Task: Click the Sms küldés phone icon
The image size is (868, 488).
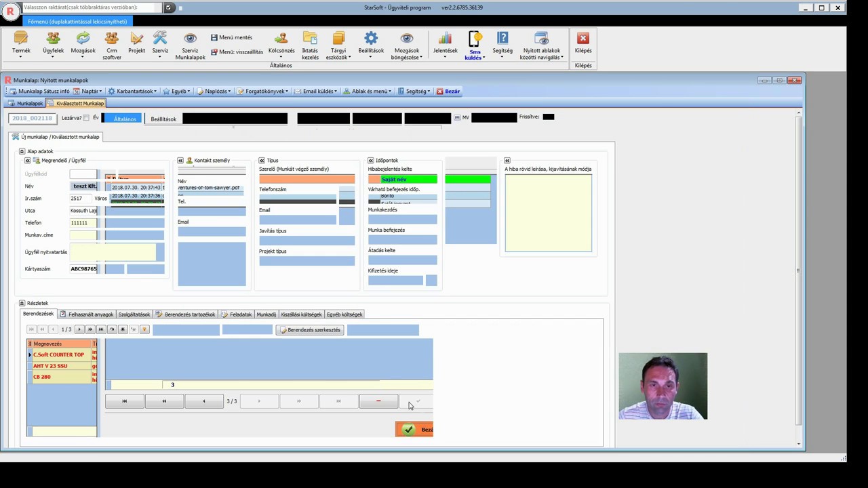Action: pyautogui.click(x=475, y=45)
